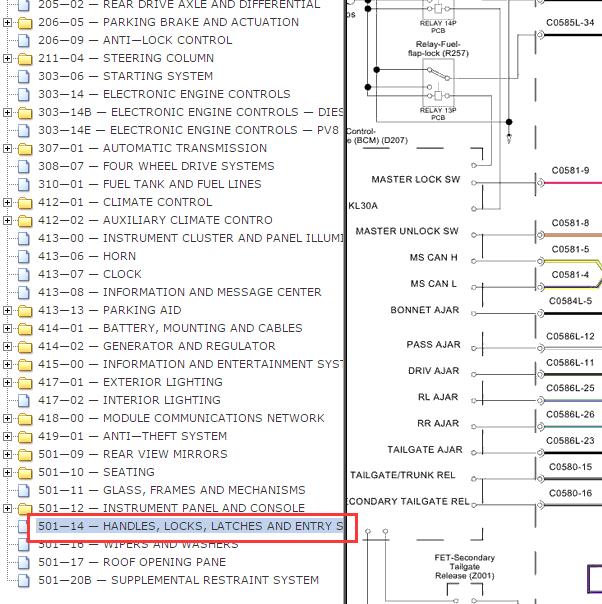This screenshot has height=604, width=602.
Task: Click 501-20B Supplemental Restraint System document icon
Action: [x=24, y=581]
